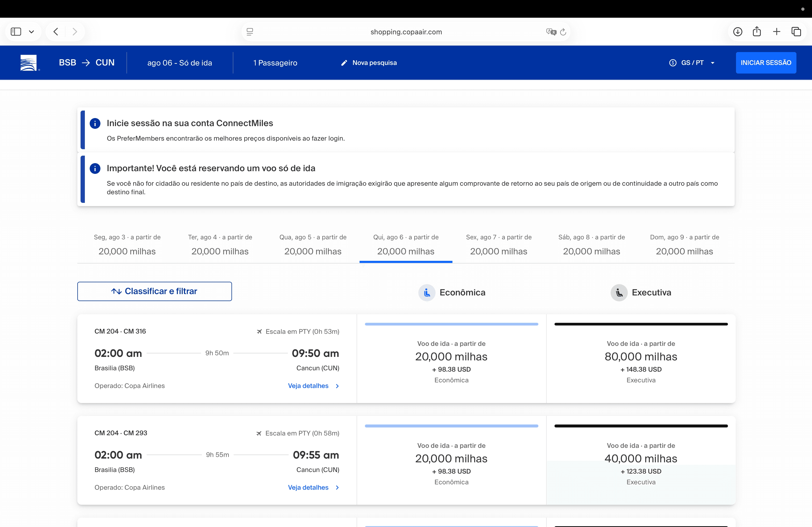Click the info icon for ConnectMiles notice
812x527 pixels.
click(x=95, y=123)
